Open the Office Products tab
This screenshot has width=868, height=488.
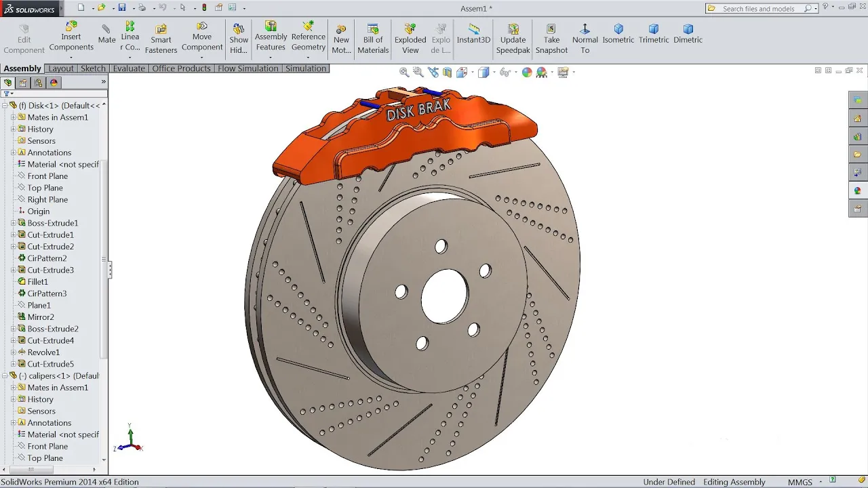tap(181, 68)
